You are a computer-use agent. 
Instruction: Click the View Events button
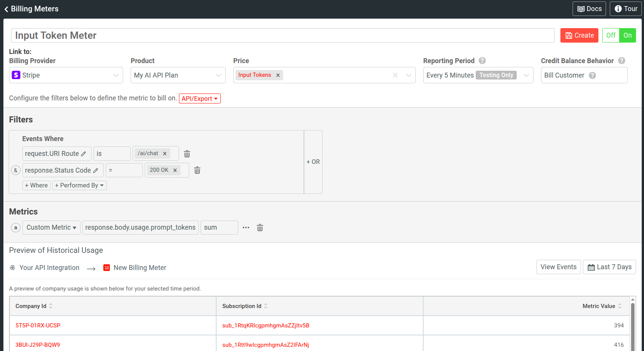(x=558, y=267)
